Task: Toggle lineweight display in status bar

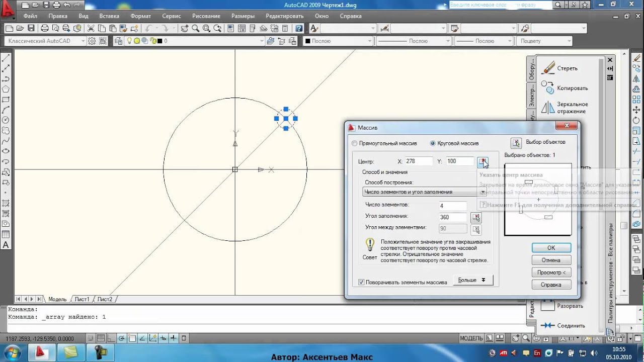Action: [x=174, y=338]
